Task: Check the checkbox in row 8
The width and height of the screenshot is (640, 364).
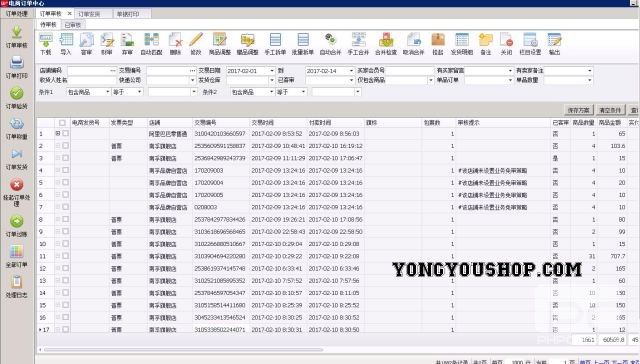Action: pos(66,219)
